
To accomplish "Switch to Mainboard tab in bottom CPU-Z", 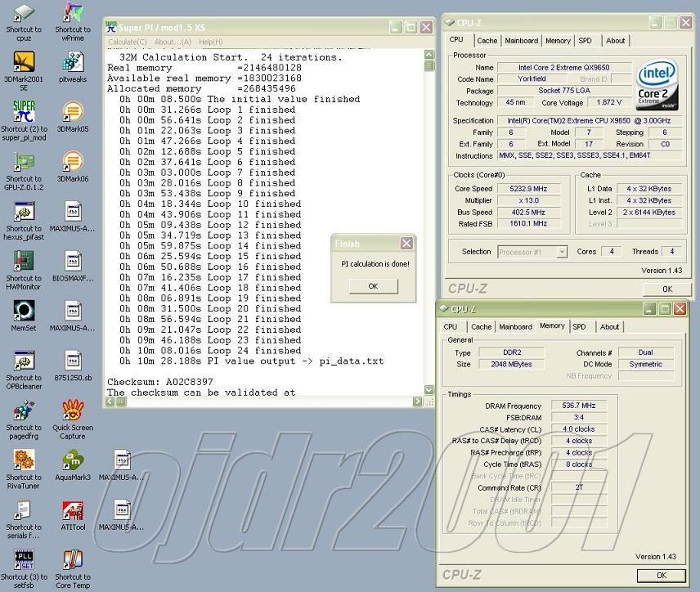I will 516,327.
